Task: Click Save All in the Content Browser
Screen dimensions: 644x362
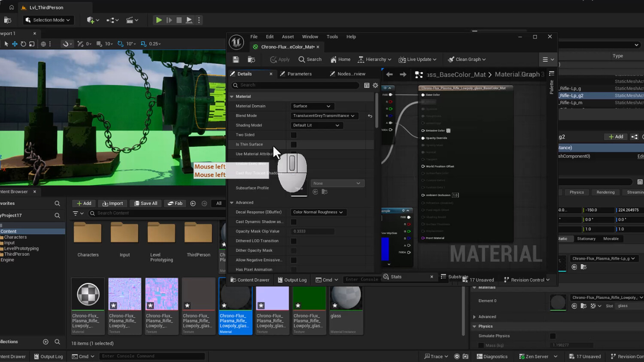Action: click(146, 203)
